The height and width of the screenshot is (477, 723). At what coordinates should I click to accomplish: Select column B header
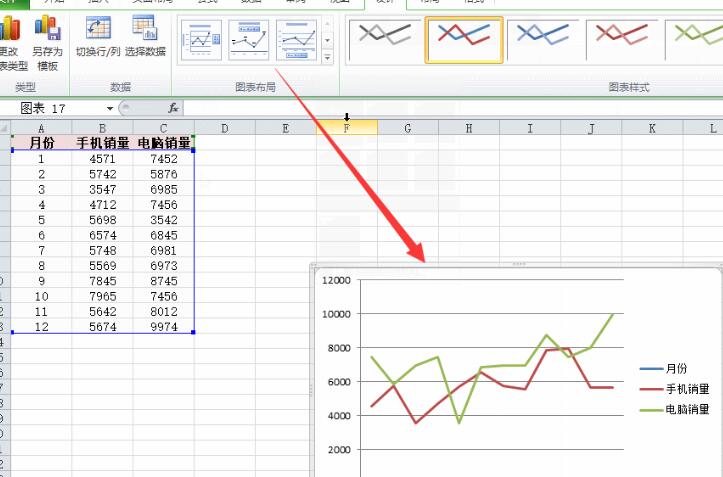(102, 128)
